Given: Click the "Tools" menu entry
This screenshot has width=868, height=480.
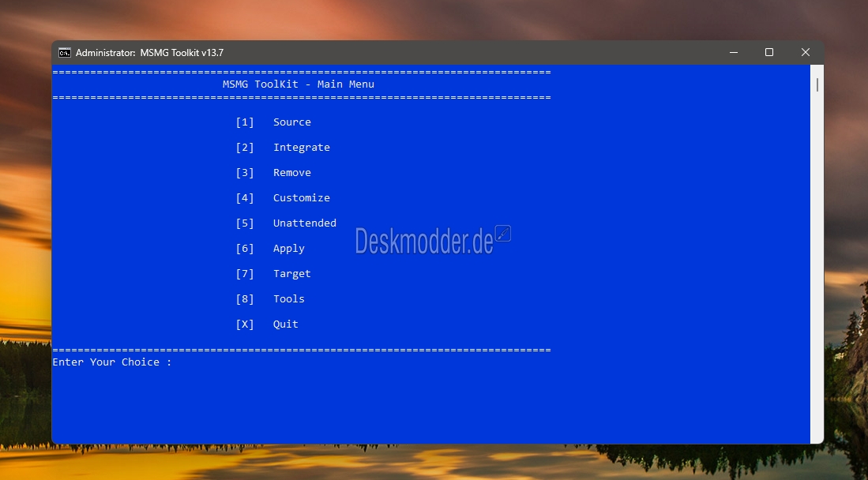Looking at the screenshot, I should (x=288, y=299).
